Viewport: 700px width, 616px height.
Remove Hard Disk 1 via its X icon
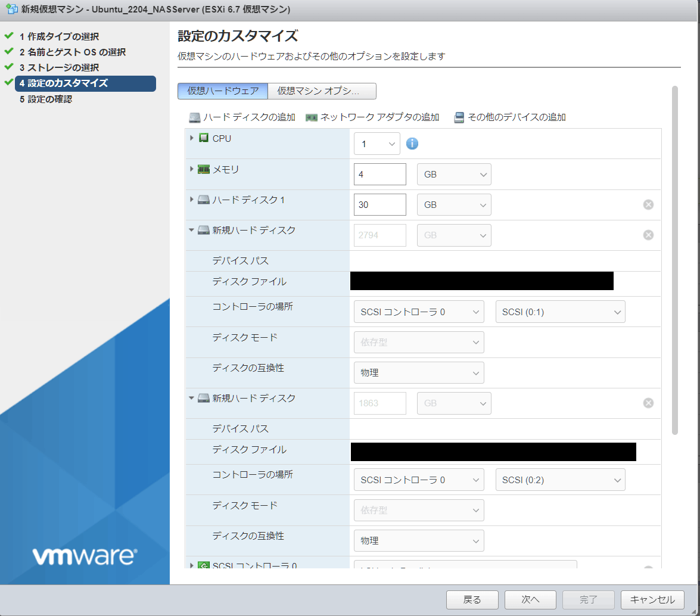648,204
